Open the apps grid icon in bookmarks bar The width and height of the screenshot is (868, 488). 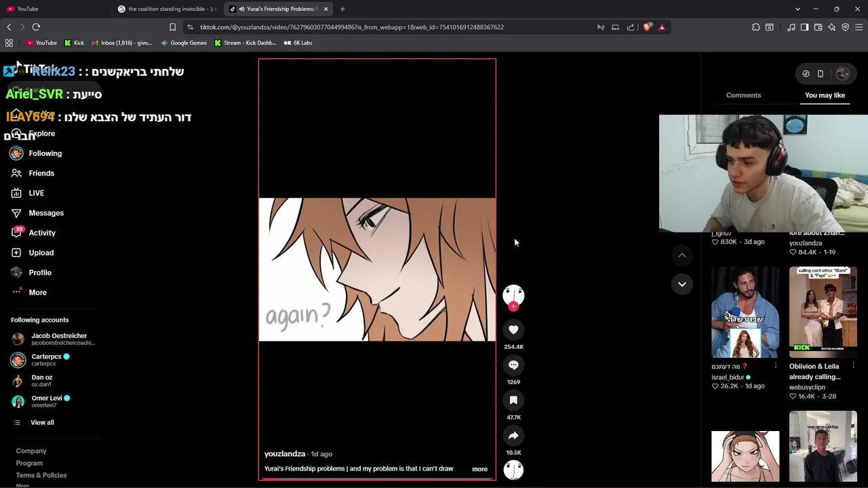[9, 43]
